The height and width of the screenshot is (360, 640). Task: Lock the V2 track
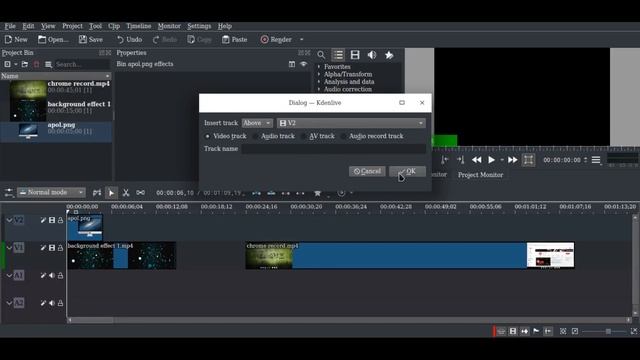click(60, 220)
